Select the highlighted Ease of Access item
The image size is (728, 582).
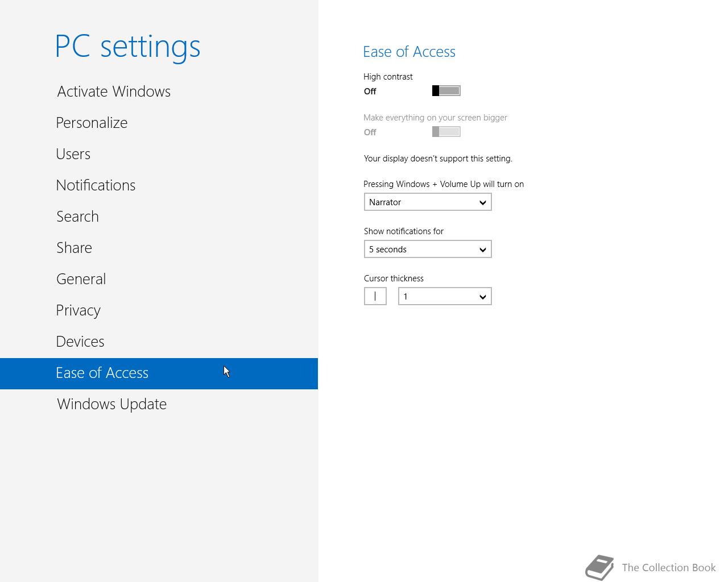pyautogui.click(x=159, y=373)
